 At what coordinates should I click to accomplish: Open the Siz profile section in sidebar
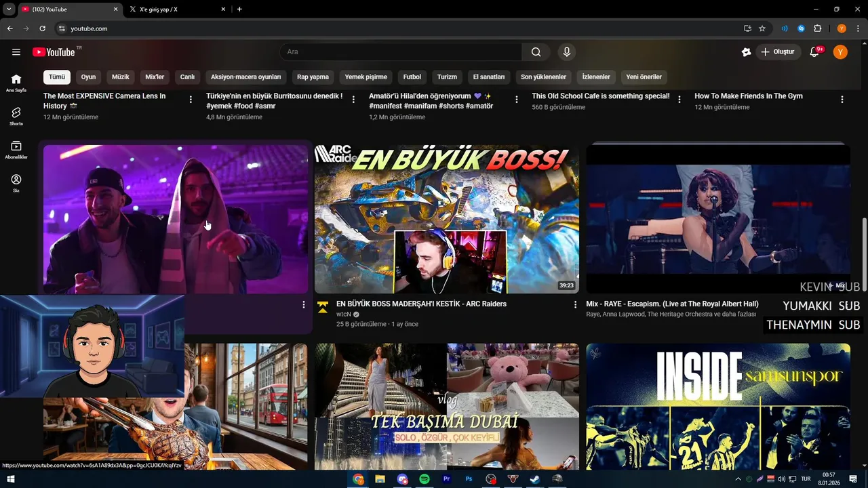tap(16, 183)
